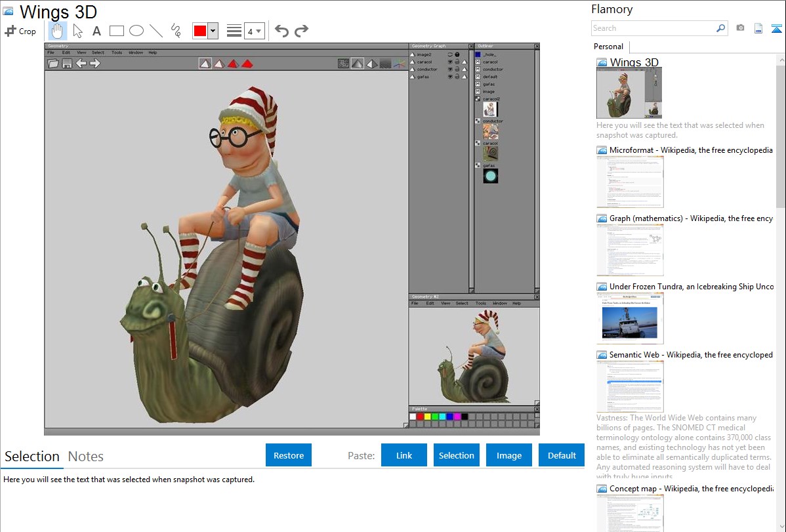Open Tools menu in Geometry #2 window
786x532 pixels.
[x=481, y=303]
